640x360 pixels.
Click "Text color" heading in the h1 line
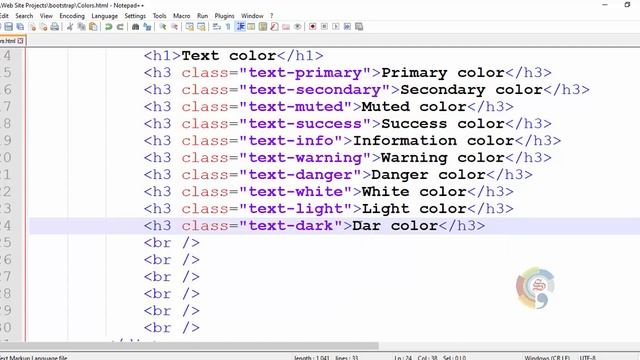[x=229, y=56]
